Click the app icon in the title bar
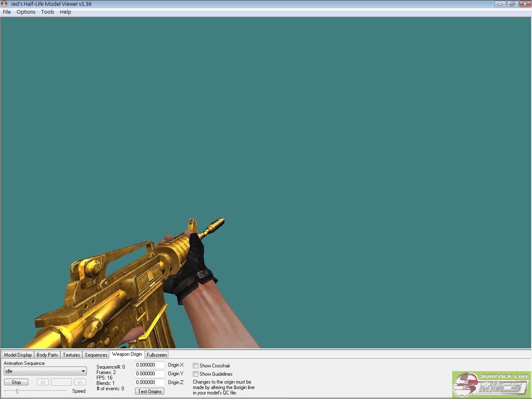The width and height of the screenshot is (532, 399). (x=5, y=4)
